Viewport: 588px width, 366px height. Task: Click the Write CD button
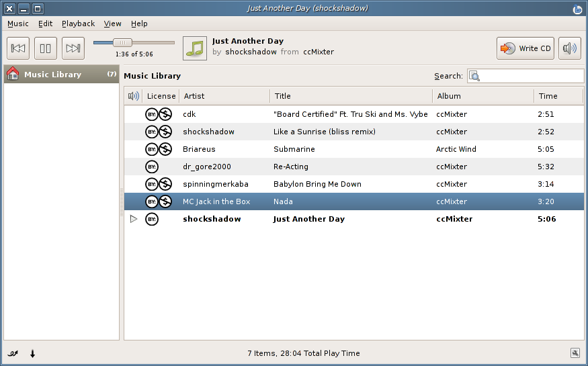(526, 48)
